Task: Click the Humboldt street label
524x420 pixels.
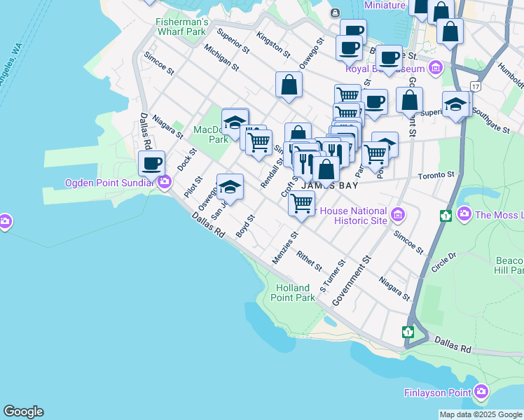Action: 510,76
